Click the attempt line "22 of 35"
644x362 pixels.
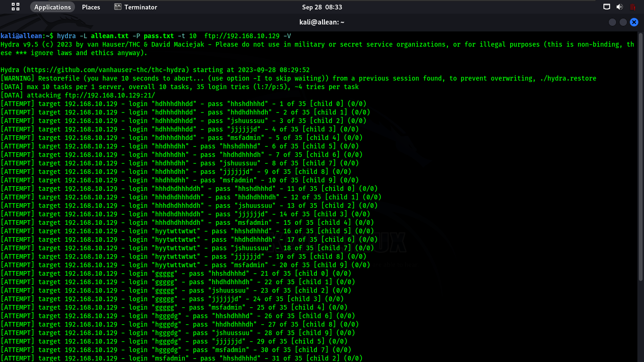point(178,282)
